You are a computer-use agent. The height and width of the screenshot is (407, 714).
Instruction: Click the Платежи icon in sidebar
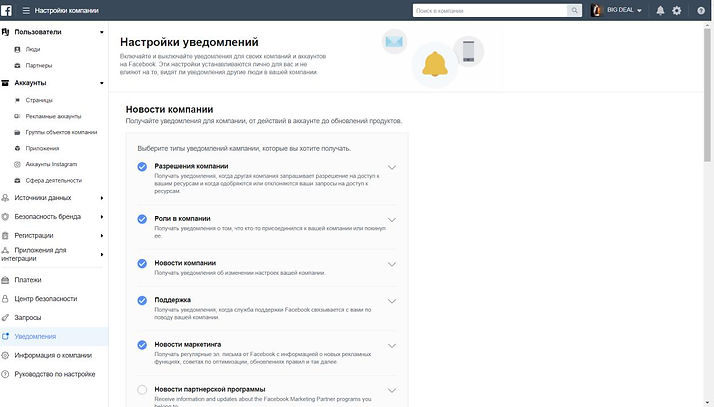pos(5,280)
